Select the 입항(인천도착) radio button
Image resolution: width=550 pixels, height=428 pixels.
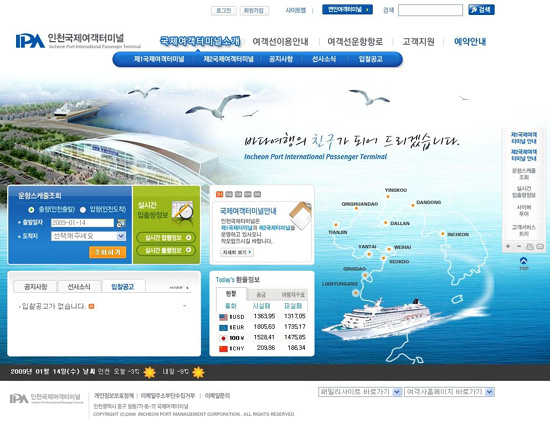pos(83,209)
